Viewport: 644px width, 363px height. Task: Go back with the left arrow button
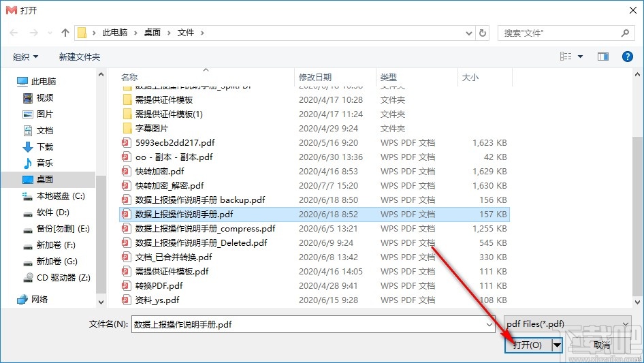pyautogui.click(x=14, y=33)
